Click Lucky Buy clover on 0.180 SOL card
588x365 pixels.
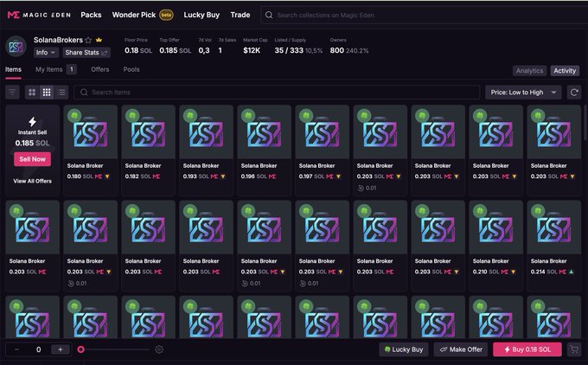pyautogui.click(x=74, y=116)
